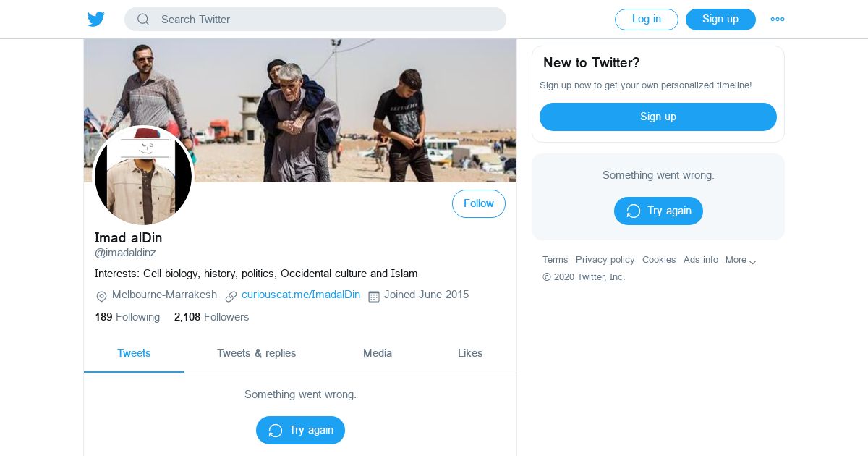Open the Media tab

pos(378,353)
